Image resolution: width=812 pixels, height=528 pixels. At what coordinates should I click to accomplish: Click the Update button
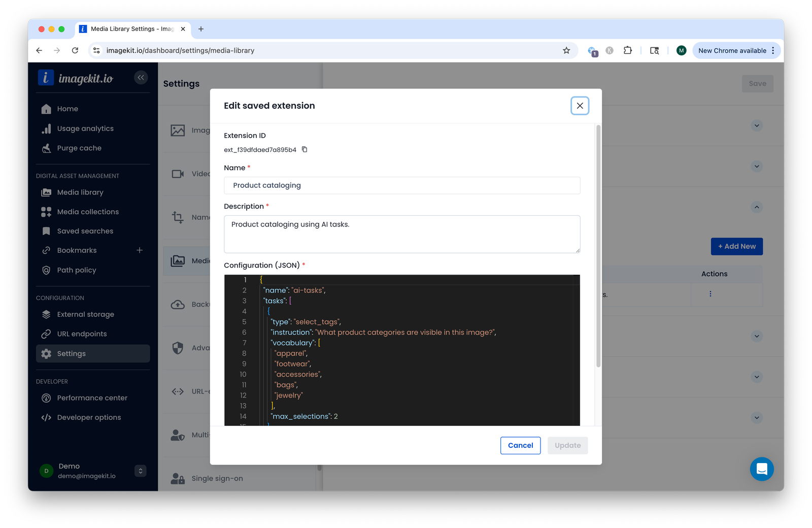click(567, 445)
